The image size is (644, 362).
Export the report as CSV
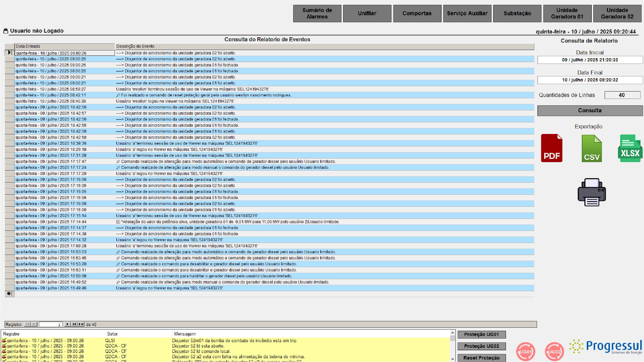point(592,148)
